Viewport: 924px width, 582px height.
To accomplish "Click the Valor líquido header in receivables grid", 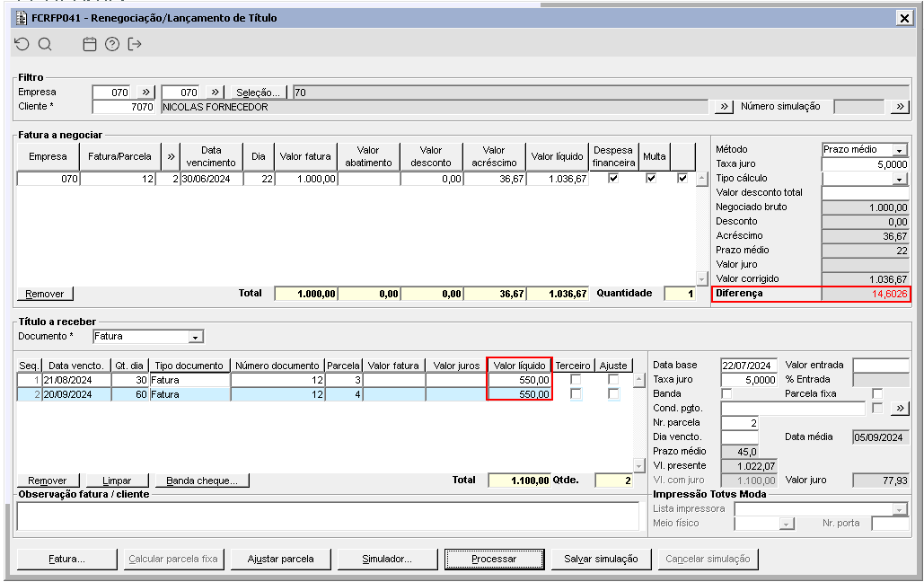I will pos(520,366).
